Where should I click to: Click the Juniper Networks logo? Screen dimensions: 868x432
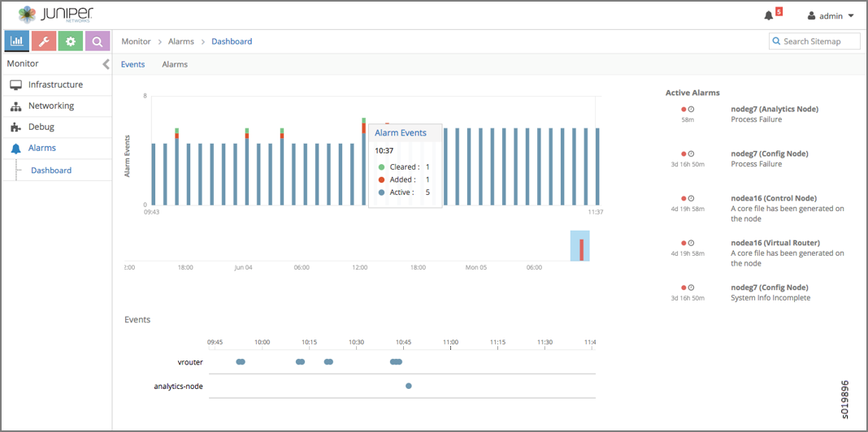pos(55,15)
